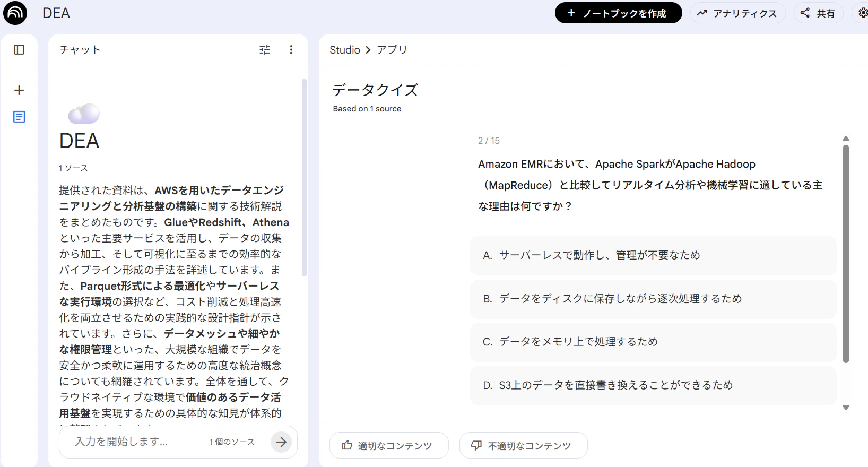Screen dimensions: 868x467
Task: Click the 共有 share button
Action: [818, 13]
